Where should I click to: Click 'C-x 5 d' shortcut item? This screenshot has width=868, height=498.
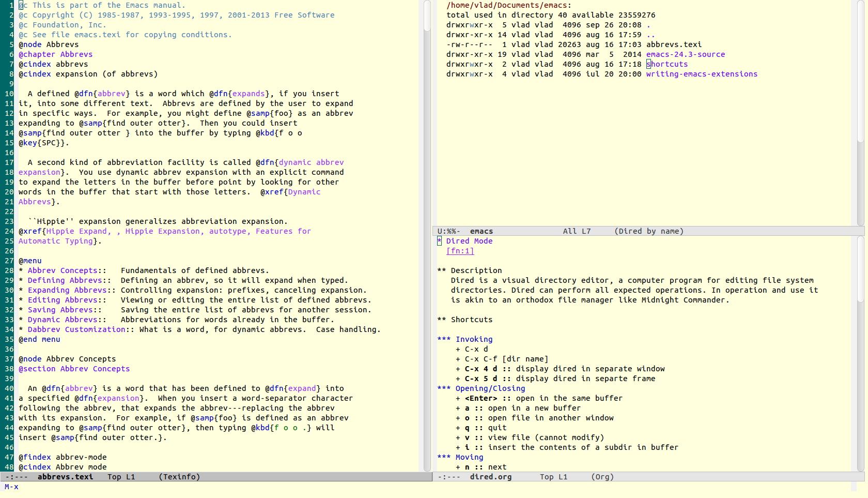[555, 379]
